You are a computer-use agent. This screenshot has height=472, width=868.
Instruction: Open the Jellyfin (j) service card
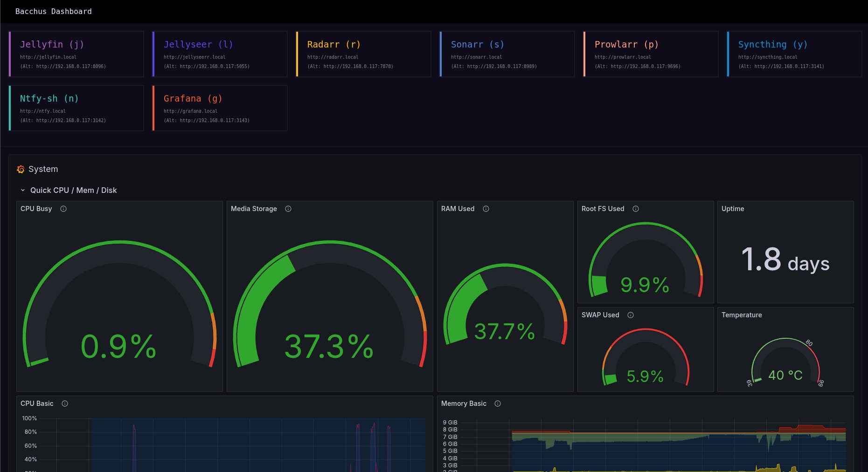click(76, 54)
